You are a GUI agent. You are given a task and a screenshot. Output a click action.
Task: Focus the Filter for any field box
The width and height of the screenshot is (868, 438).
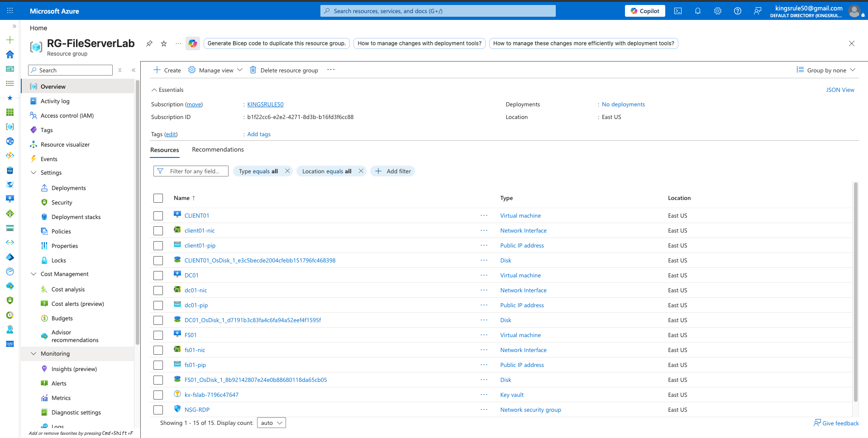pyautogui.click(x=191, y=171)
